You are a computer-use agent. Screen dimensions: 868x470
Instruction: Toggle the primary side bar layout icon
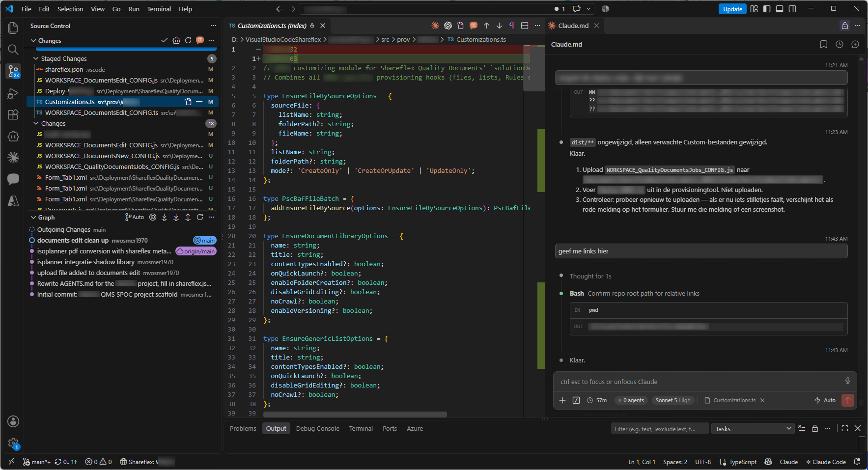coord(767,9)
